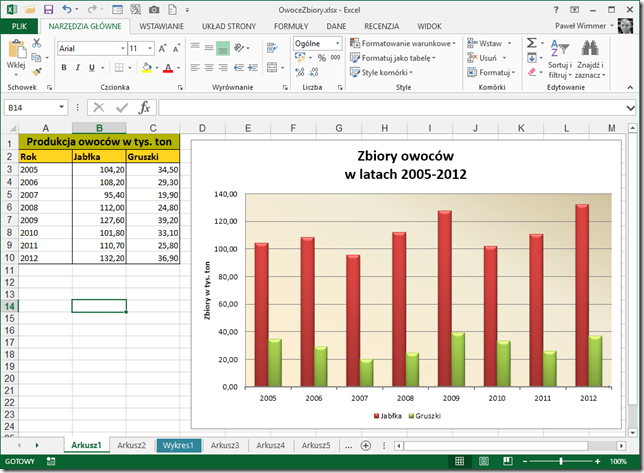Apply the yellow fill color bucket
Image resolution: width=644 pixels, height=473 pixels.
pyautogui.click(x=147, y=67)
